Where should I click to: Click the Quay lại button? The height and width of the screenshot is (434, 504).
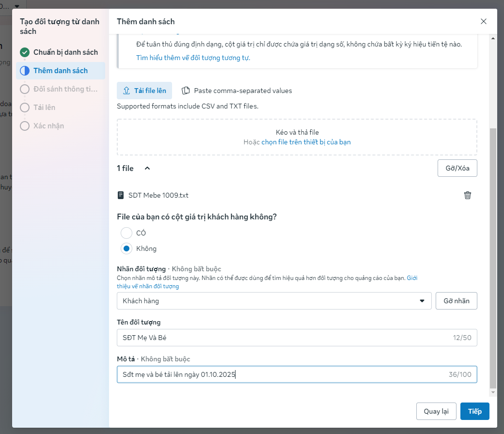pos(436,411)
